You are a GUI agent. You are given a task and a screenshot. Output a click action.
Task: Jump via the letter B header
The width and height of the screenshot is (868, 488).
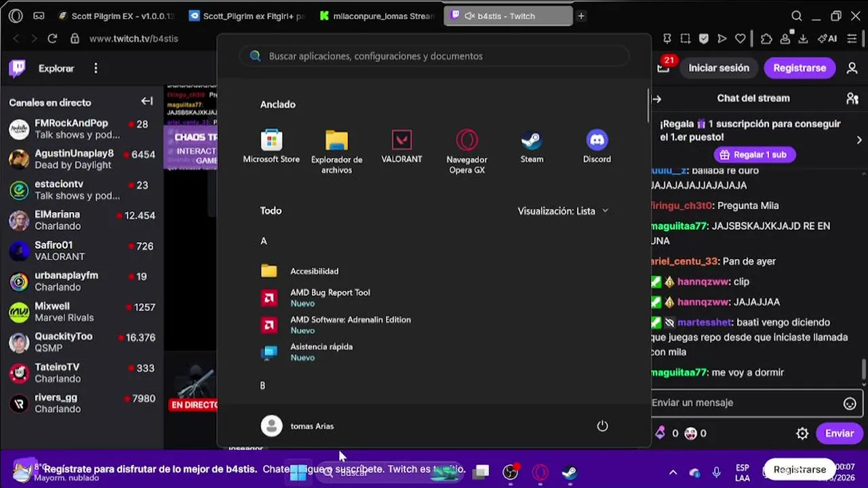tap(263, 385)
